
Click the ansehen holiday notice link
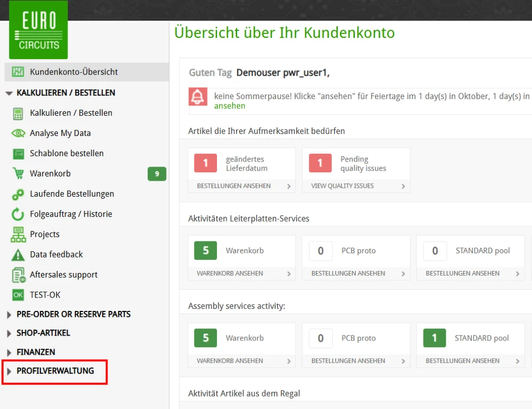click(229, 105)
